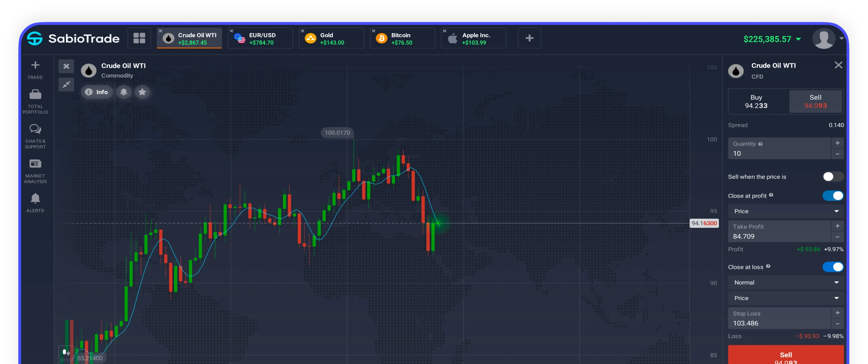Open the Normal stop loss type dropdown
Viewport: 868px width, 364px height.
click(x=786, y=283)
